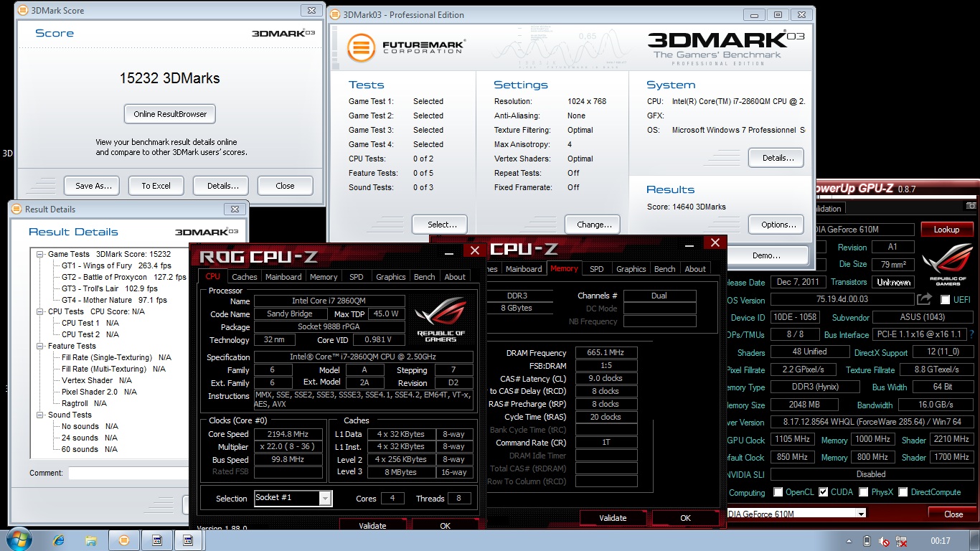Click Details... in the 3DMark Score window

pos(220,185)
